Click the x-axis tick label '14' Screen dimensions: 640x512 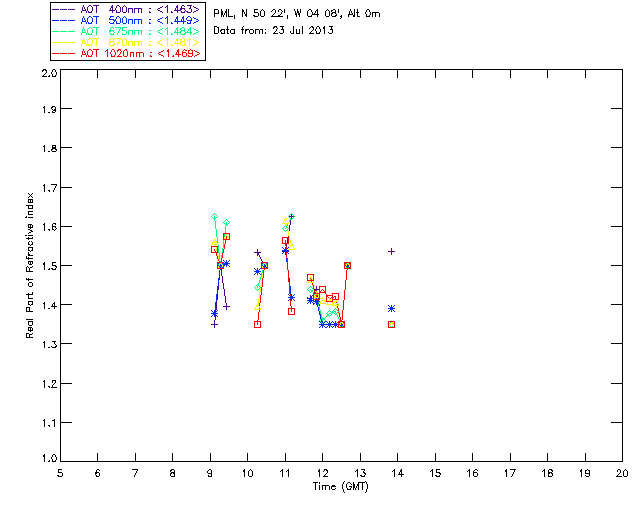pyautogui.click(x=398, y=473)
